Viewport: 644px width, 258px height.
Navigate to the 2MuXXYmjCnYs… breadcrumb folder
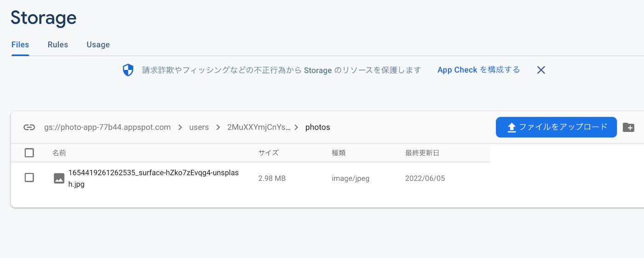(x=259, y=127)
